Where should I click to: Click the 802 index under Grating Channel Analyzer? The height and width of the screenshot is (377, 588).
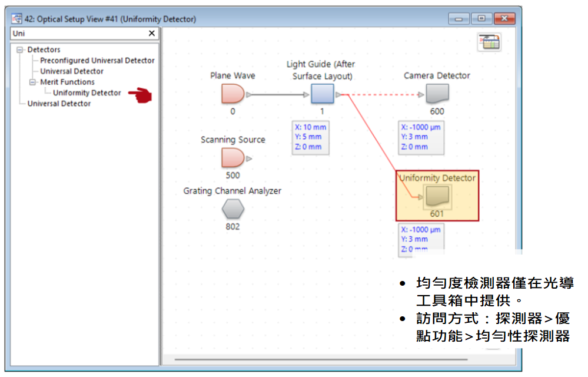point(232,227)
